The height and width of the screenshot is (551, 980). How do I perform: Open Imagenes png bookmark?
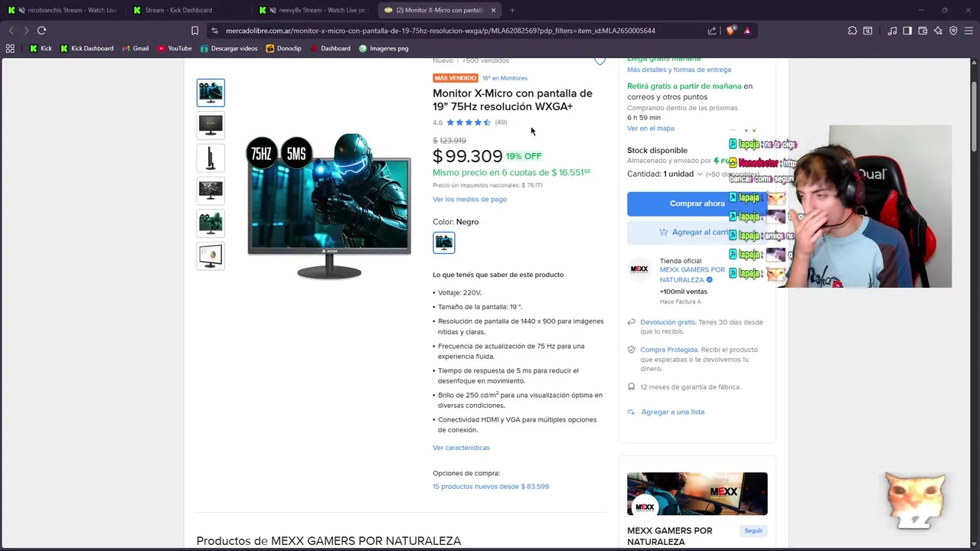click(384, 48)
